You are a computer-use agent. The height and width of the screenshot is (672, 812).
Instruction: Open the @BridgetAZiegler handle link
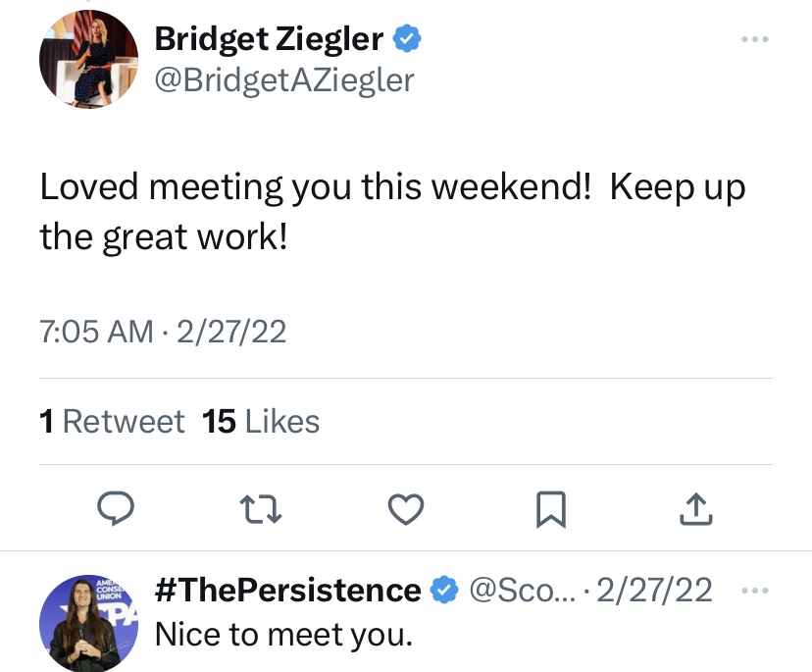(284, 78)
